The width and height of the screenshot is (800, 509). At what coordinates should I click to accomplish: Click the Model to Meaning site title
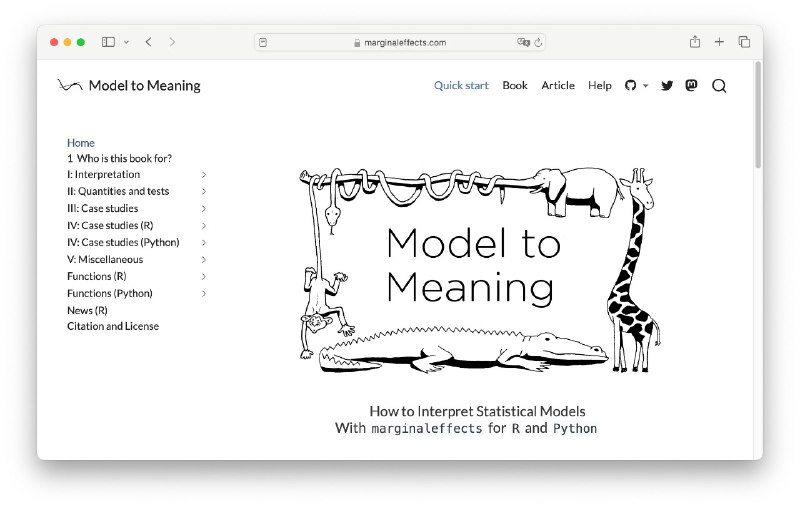click(x=144, y=86)
